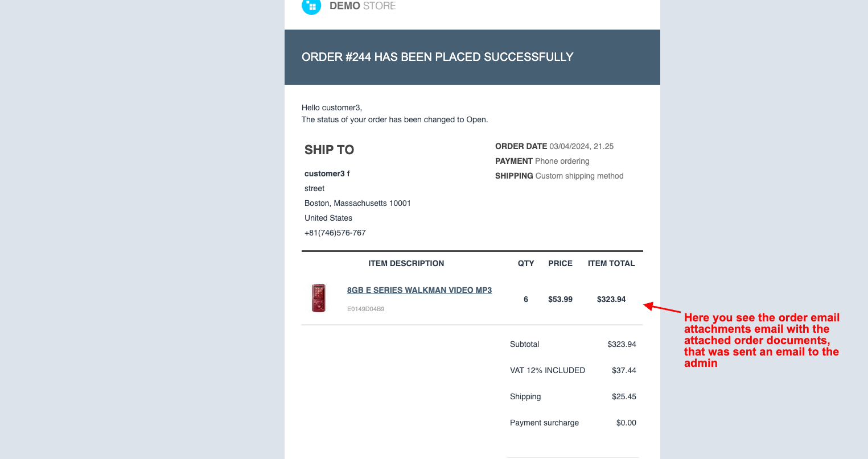The image size is (868, 459).
Task: Click the SHIP TO heading
Action: [x=329, y=150]
